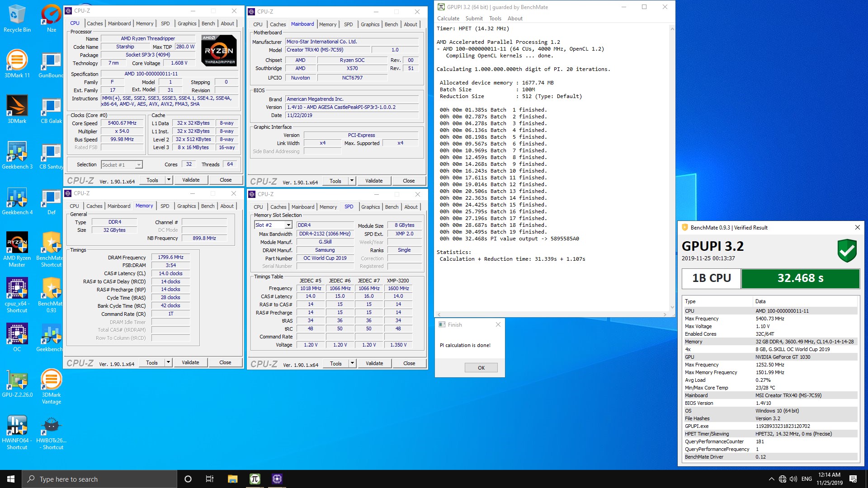The height and width of the screenshot is (488, 868).
Task: Click the volume icon in system tray
Action: click(793, 479)
